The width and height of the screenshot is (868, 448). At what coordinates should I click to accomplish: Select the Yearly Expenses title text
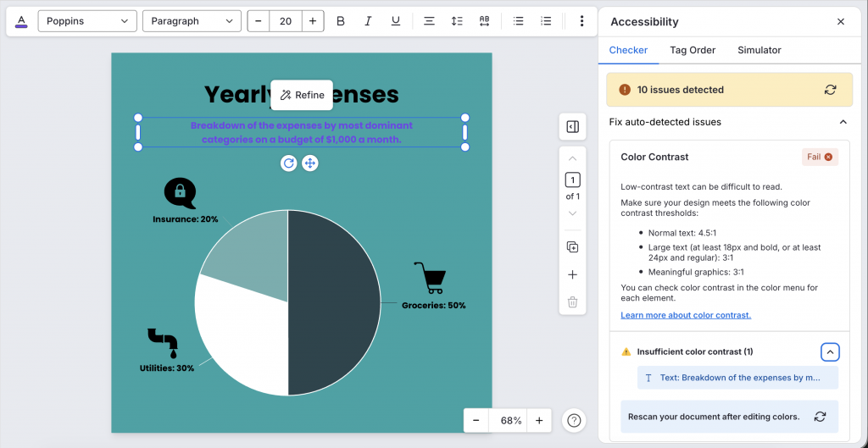(x=301, y=94)
